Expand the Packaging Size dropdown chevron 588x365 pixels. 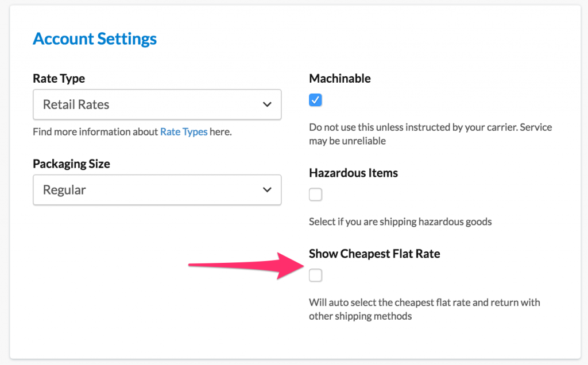(x=266, y=190)
